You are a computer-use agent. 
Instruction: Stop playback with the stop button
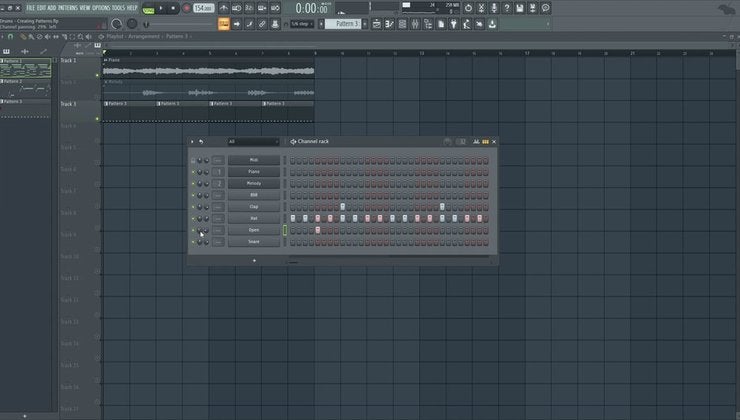[x=173, y=8]
